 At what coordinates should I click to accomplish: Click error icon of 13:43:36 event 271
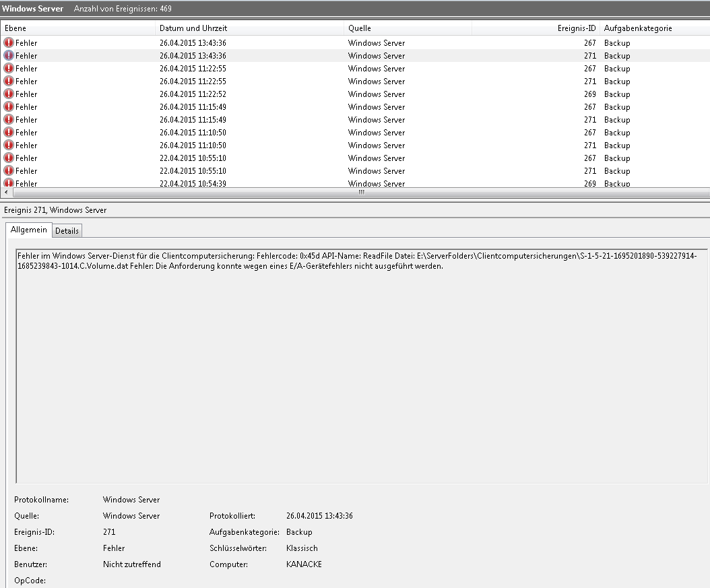point(9,55)
